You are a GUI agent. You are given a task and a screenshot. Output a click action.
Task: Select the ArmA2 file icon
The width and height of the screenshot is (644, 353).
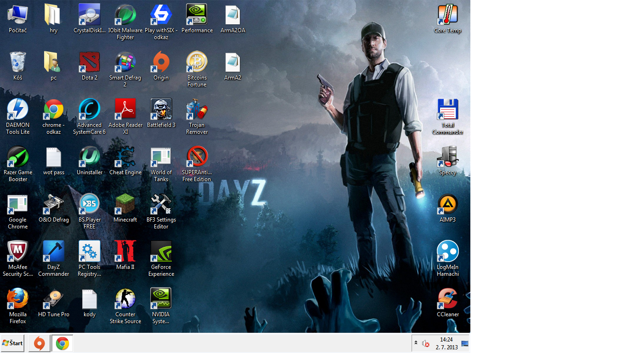232,66
